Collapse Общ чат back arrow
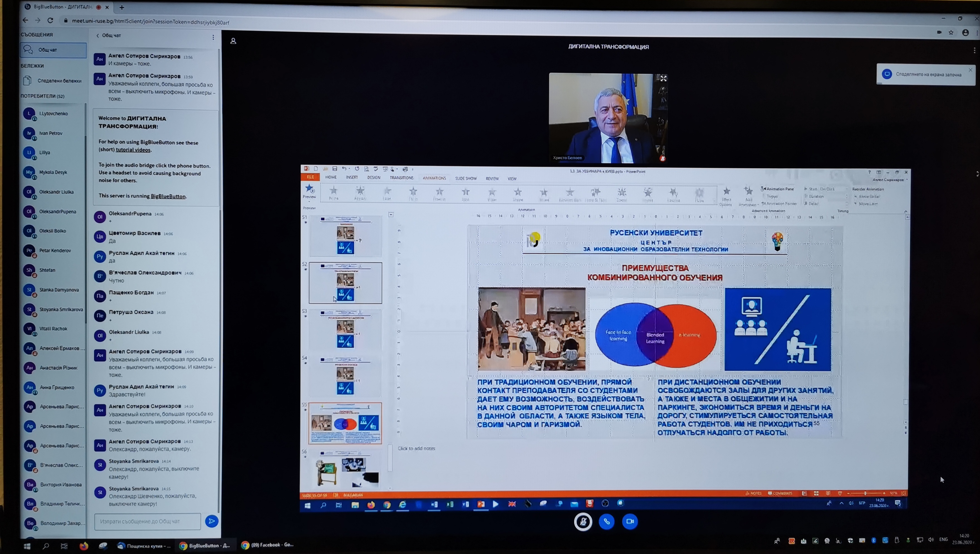Image resolution: width=980 pixels, height=554 pixels. click(98, 35)
